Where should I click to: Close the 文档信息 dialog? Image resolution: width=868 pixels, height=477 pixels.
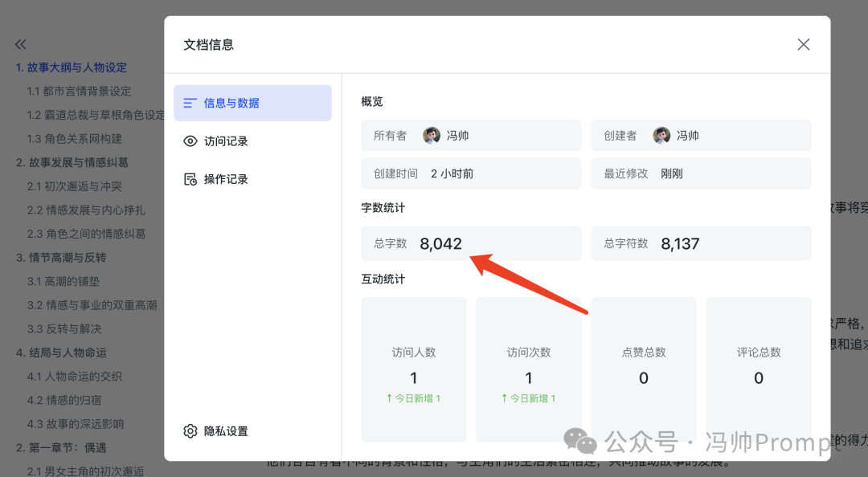tap(803, 44)
